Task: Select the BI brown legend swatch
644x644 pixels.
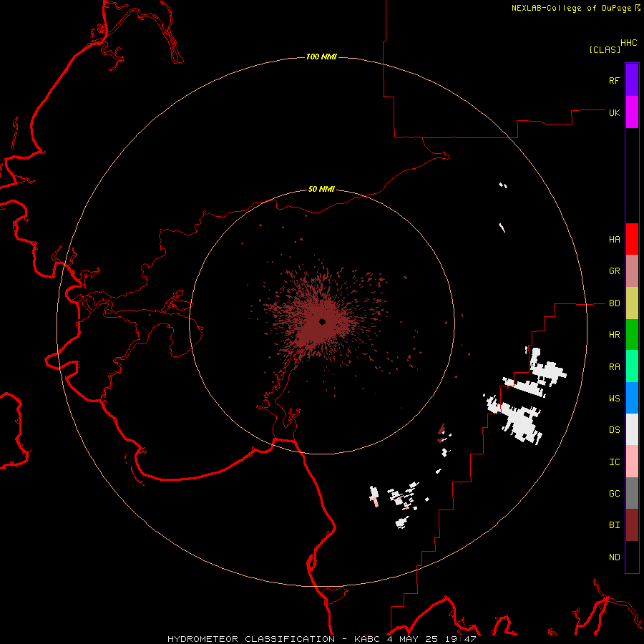Action: 632,525
